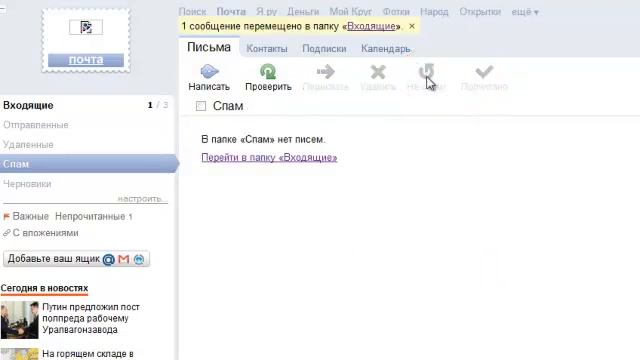This screenshot has height=360, width=640.
Task: Click the blue @ mail.ru icon
Action: click(109, 259)
